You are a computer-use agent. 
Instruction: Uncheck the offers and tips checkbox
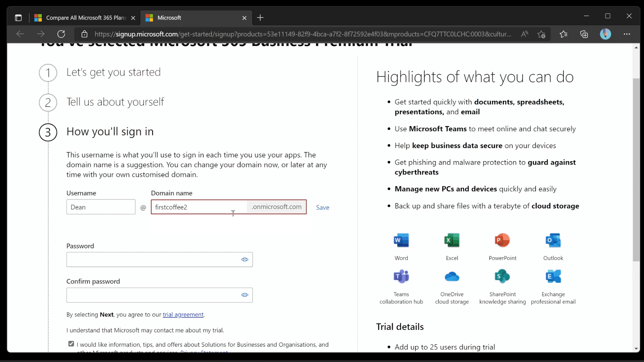(x=71, y=344)
